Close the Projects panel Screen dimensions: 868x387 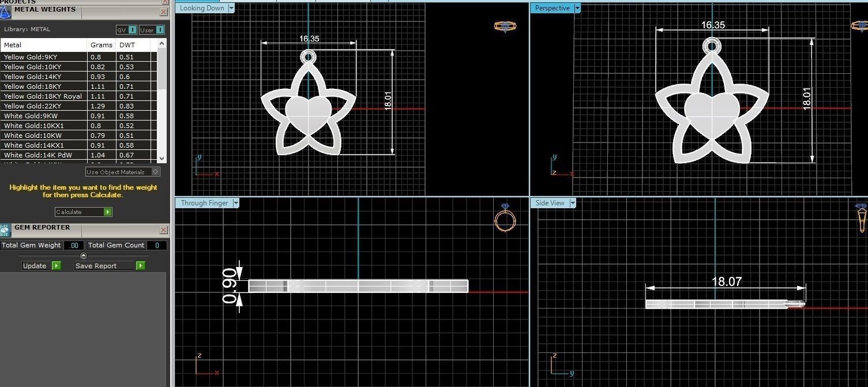point(165,2)
